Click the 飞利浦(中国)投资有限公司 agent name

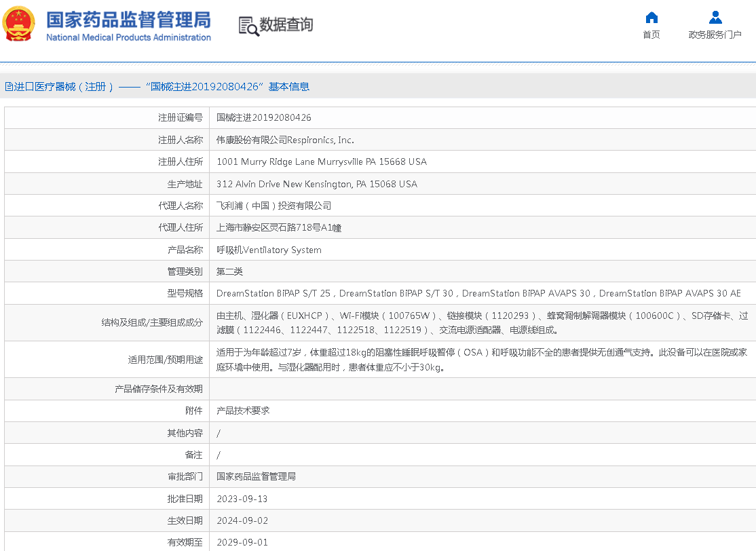(x=273, y=206)
